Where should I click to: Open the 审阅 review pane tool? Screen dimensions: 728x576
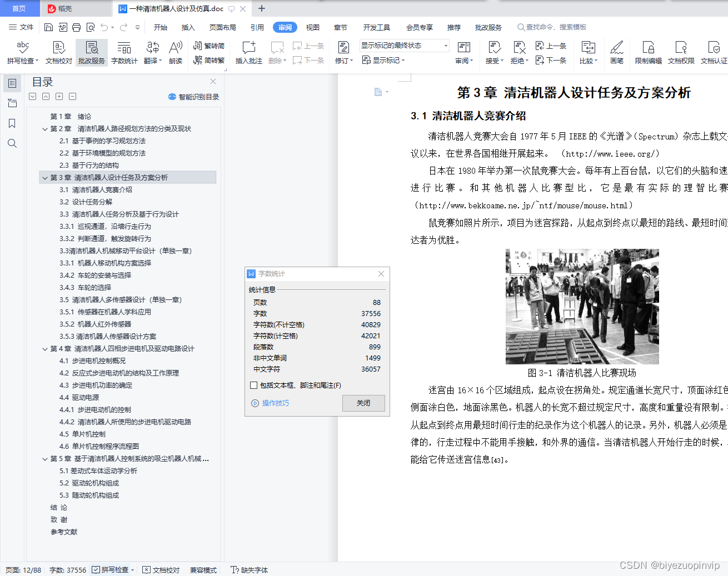(x=464, y=53)
